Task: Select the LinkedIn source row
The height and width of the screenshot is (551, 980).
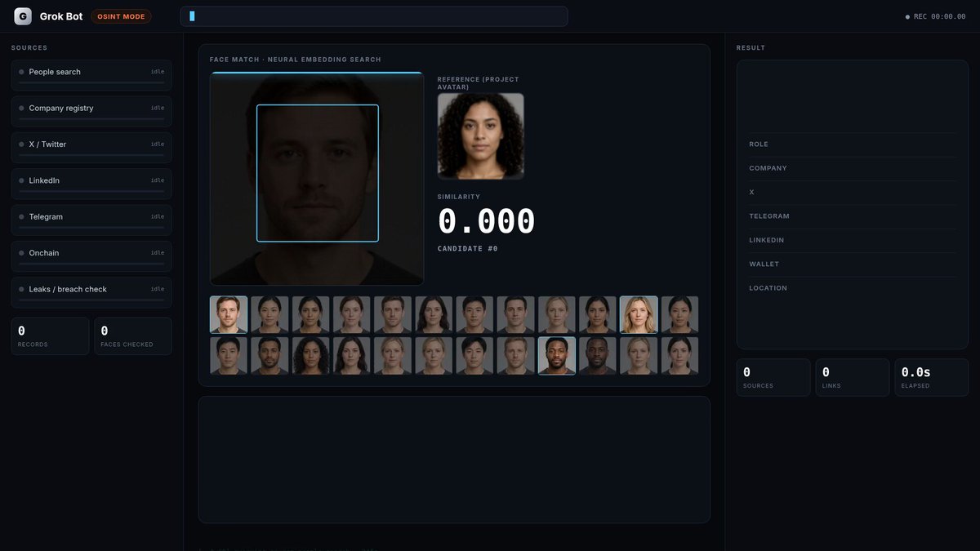Action: (91, 184)
